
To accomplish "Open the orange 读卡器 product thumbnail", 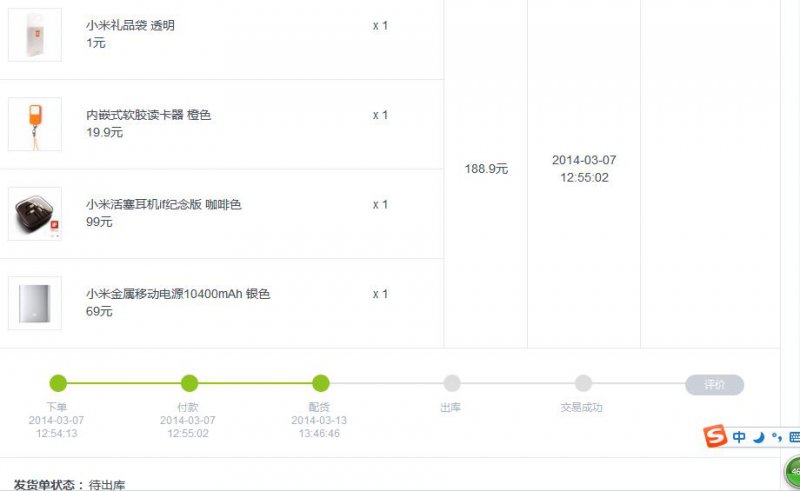I will click(35, 124).
